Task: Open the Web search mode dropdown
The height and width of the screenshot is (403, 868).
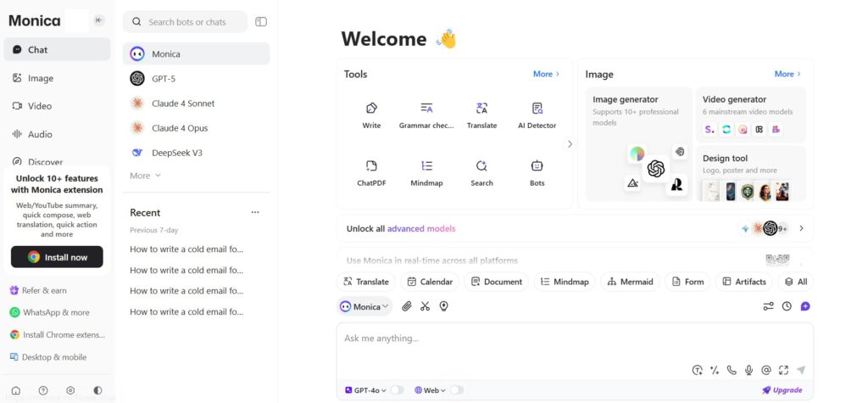Action: (430, 390)
